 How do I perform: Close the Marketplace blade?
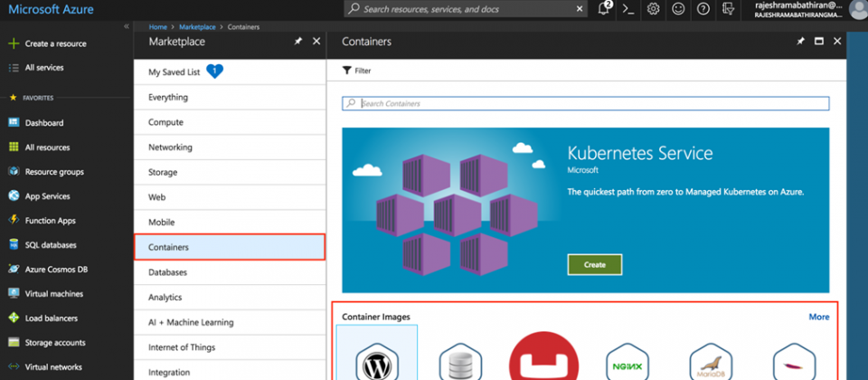click(316, 42)
